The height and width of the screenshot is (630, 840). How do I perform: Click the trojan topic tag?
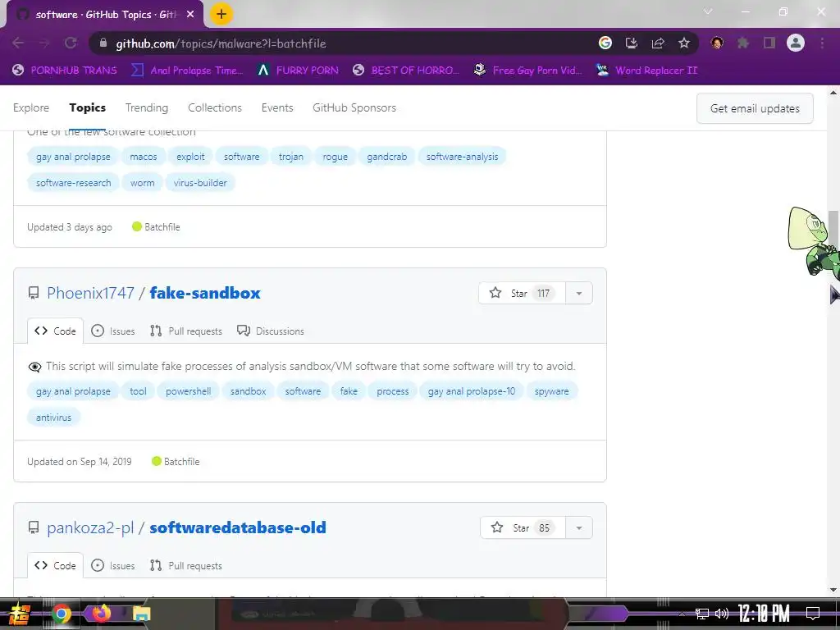pyautogui.click(x=291, y=157)
